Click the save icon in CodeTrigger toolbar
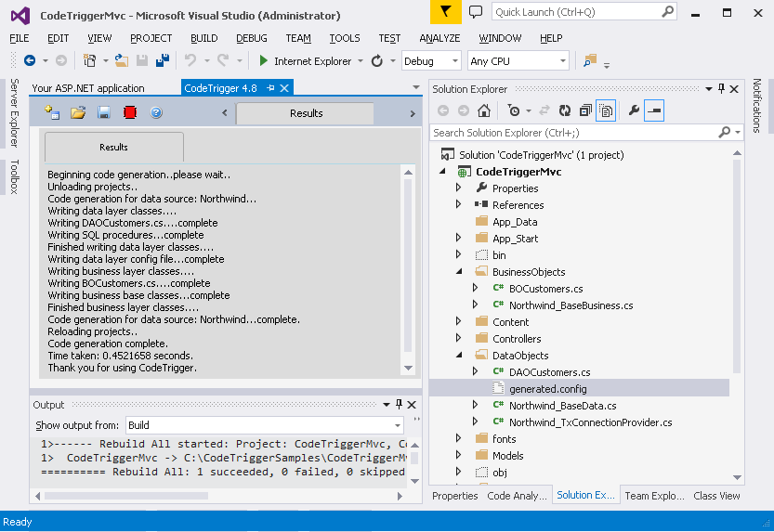The height and width of the screenshot is (532, 774). coord(104,112)
